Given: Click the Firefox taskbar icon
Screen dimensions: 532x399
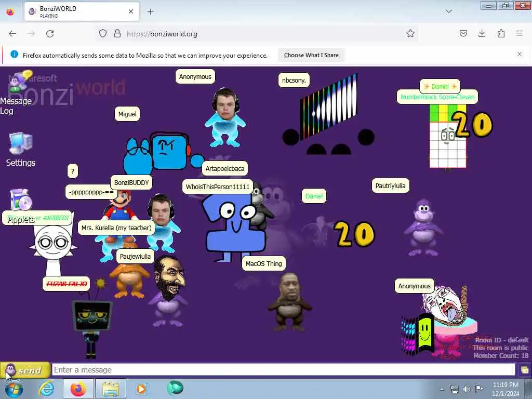Looking at the screenshot, I should (x=78, y=389).
